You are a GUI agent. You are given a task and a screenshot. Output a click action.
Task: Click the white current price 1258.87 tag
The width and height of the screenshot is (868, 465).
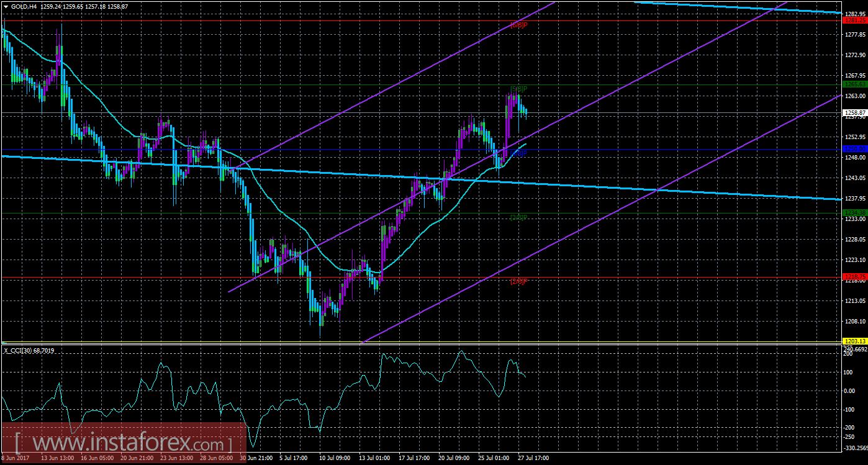pyautogui.click(x=855, y=112)
